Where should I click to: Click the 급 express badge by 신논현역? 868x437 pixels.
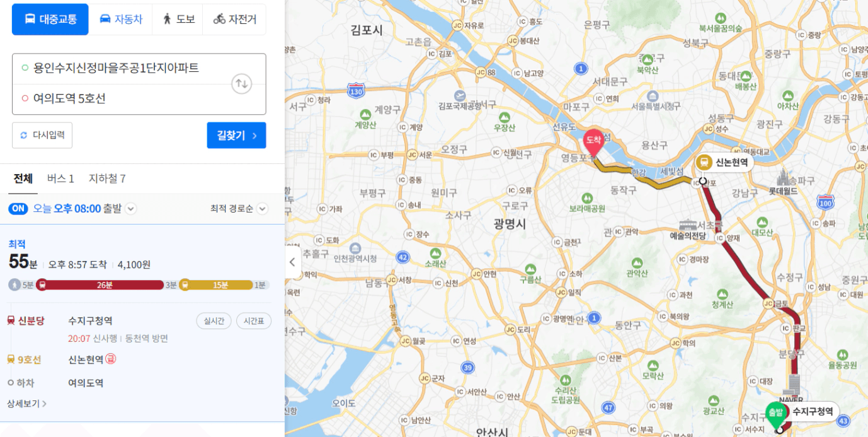[x=111, y=359]
